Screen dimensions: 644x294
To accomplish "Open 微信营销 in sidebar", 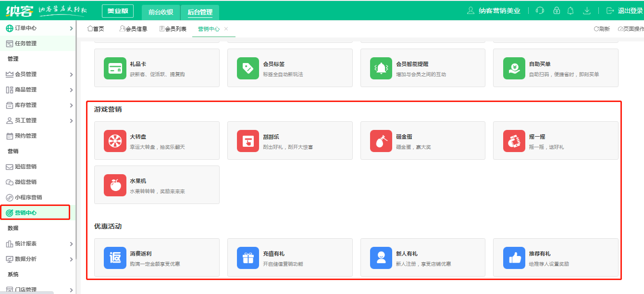I will pos(38,182).
